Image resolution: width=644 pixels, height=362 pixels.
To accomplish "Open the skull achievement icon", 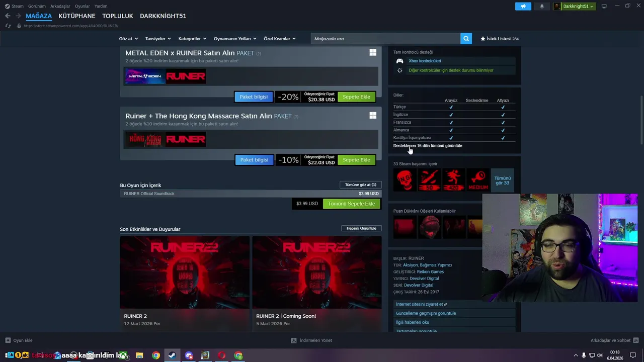I will point(405,180).
